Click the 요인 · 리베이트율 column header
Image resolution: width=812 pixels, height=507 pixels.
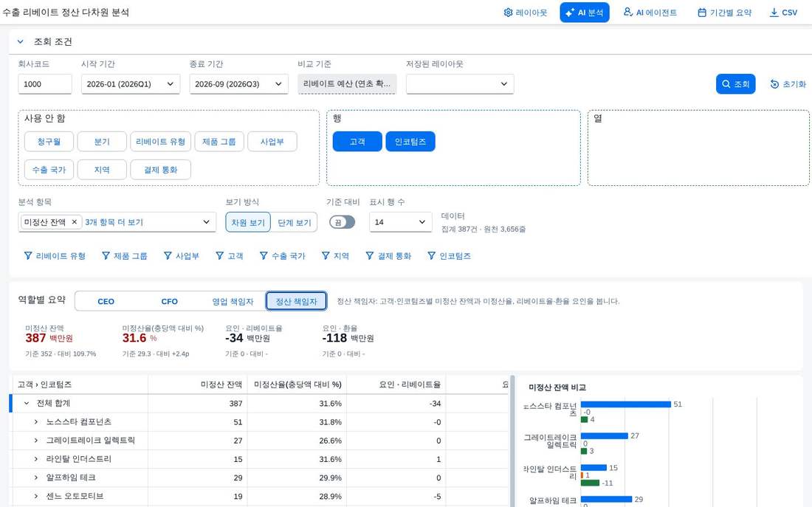pyautogui.click(x=396, y=384)
